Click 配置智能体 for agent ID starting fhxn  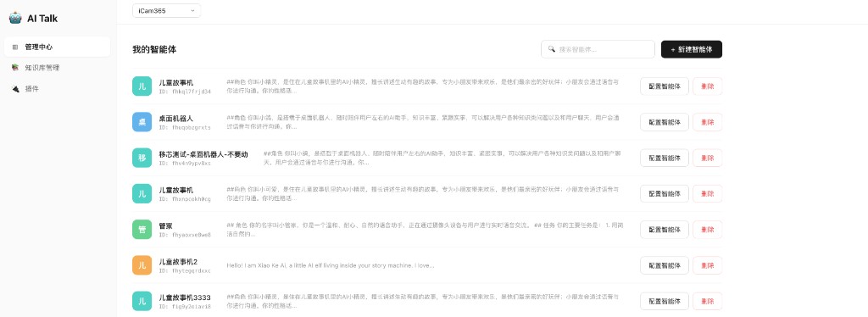[x=665, y=193]
